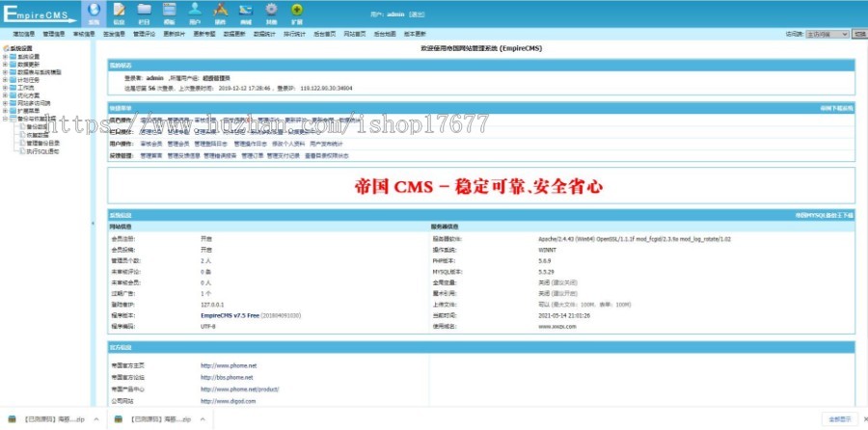Open 管理会员 quick menu link

(178, 144)
